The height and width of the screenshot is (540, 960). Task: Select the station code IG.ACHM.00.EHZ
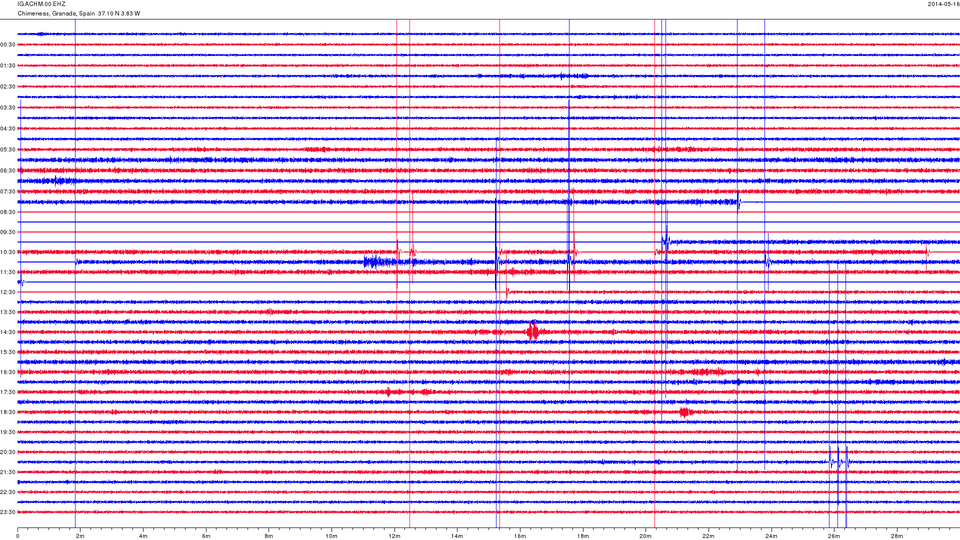[x=41, y=4]
